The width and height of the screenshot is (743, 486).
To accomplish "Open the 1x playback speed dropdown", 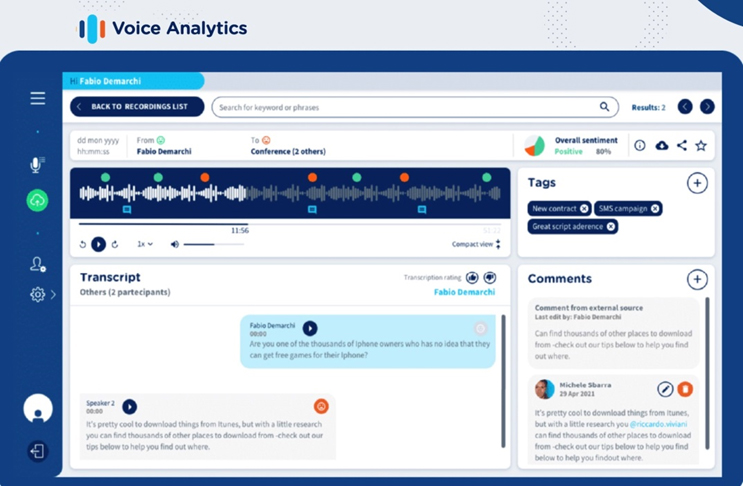I will coord(145,244).
